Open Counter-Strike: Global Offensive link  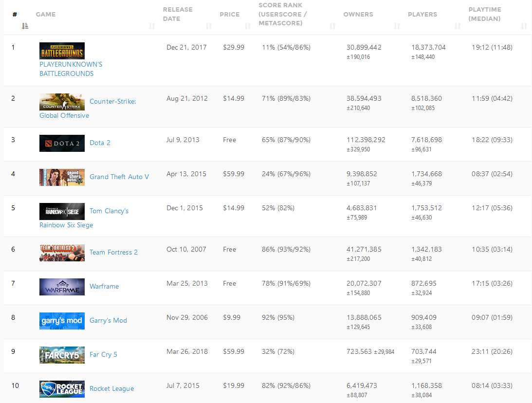[x=88, y=109]
